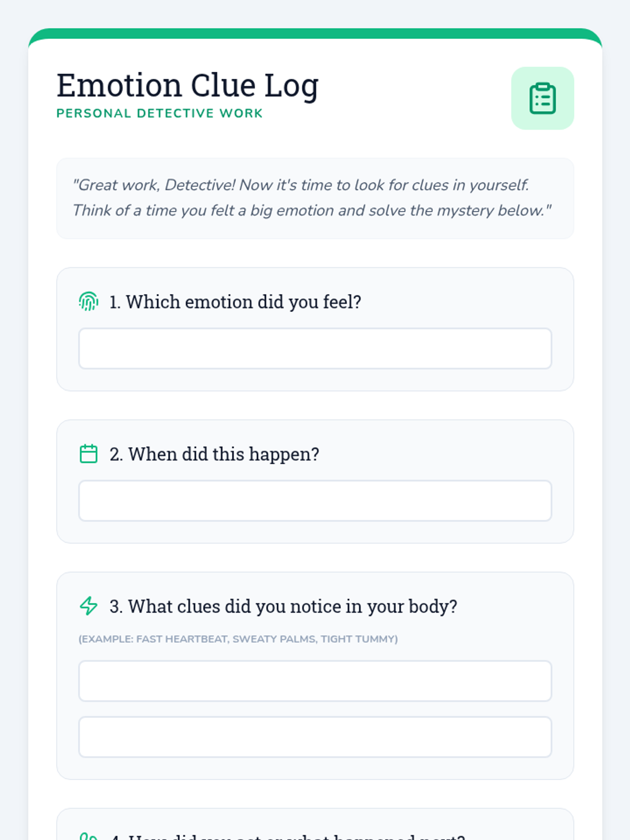
Task: Click the fingerprint icon beside question 1
Action: pos(88,302)
